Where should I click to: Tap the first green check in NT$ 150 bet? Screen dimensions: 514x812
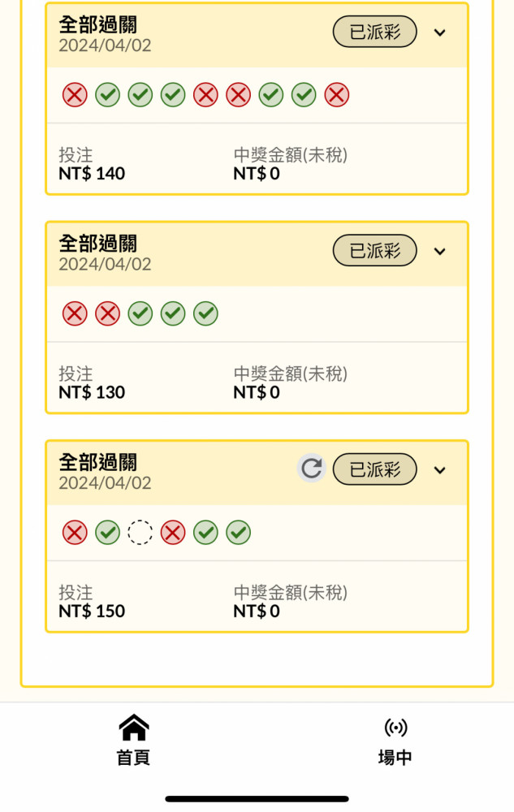(x=108, y=533)
